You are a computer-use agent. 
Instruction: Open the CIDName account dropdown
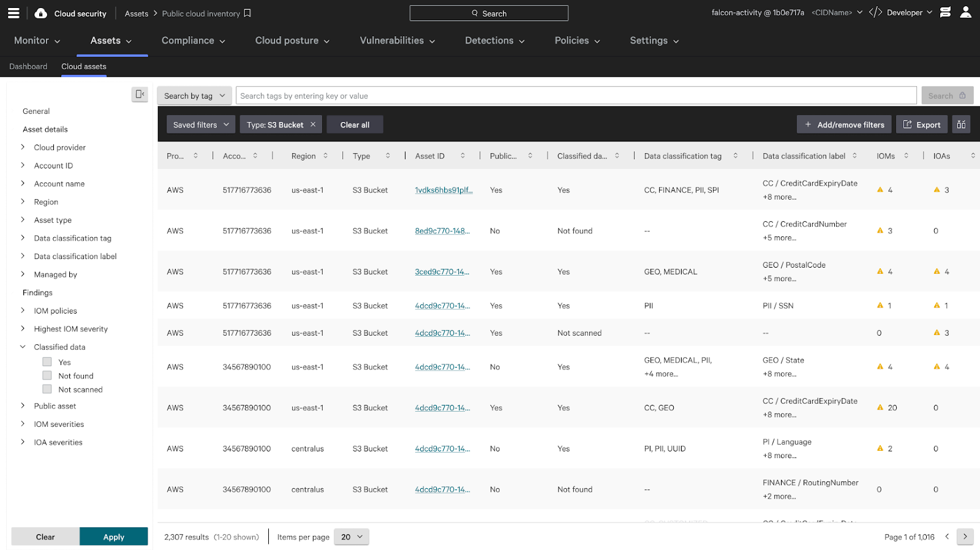point(837,12)
